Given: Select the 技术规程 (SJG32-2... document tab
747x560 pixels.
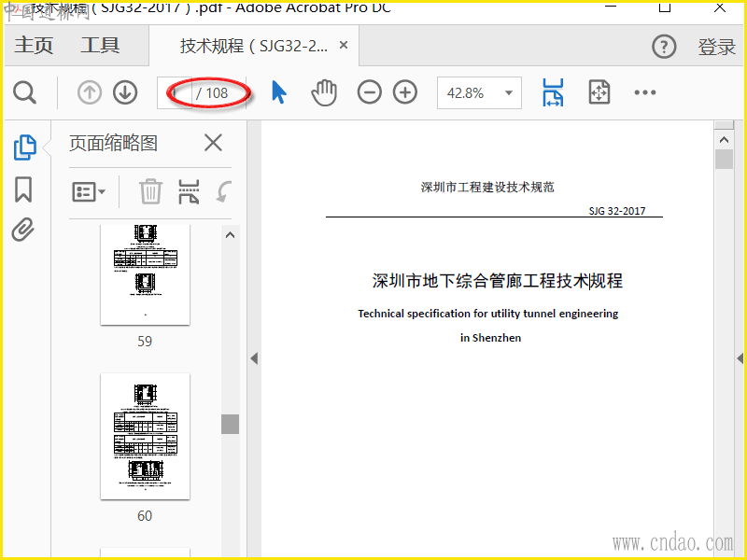Looking at the screenshot, I should pyautogui.click(x=254, y=46).
